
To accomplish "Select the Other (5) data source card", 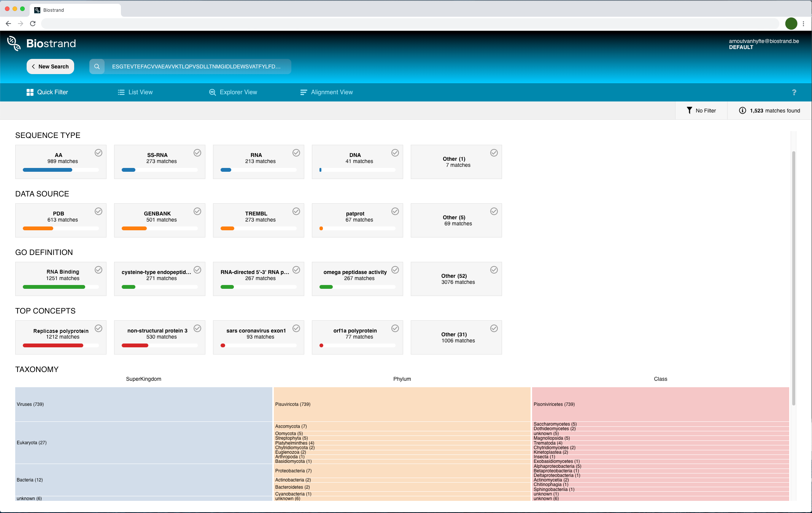I will [x=456, y=220].
